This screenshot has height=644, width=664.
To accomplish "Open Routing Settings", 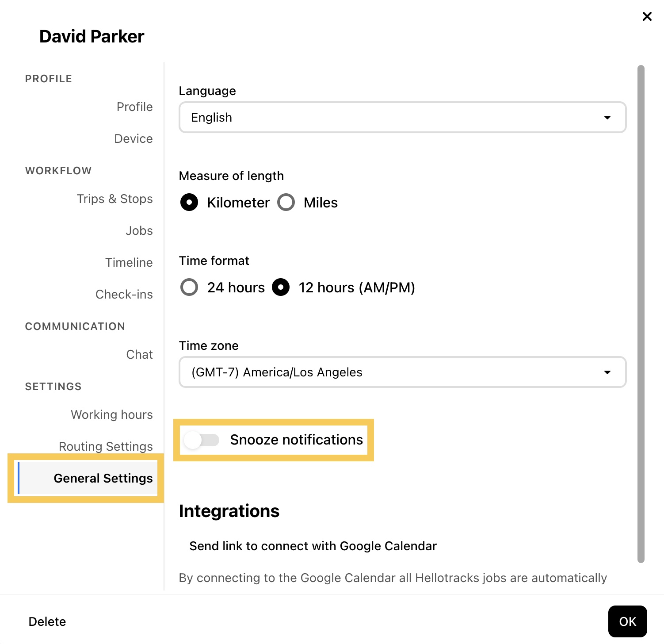I will click(x=106, y=446).
